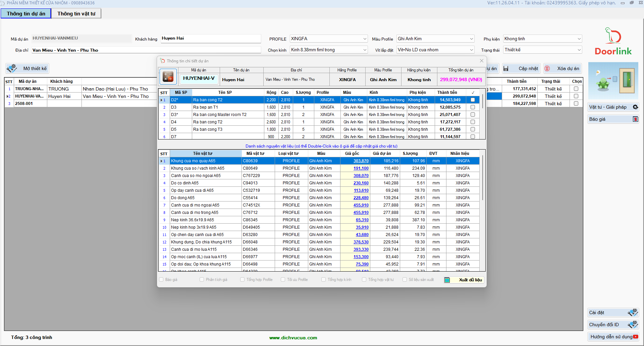Screen dimensions: 644x346
Task: Click the save disk icon for Cập nhật
Action: (506, 68)
